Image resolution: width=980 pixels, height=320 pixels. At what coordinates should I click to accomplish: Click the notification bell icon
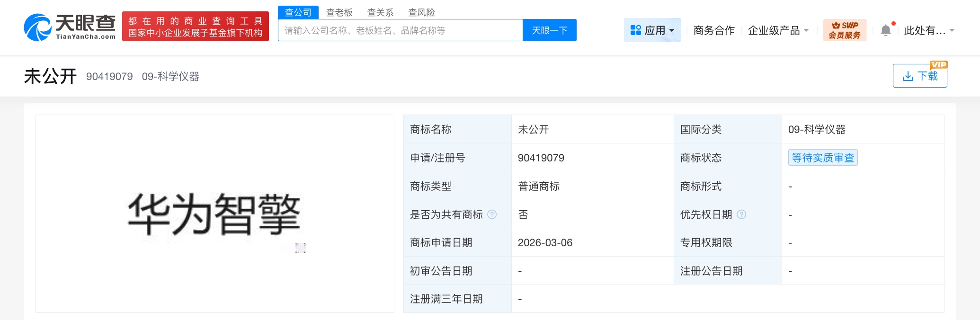point(885,31)
